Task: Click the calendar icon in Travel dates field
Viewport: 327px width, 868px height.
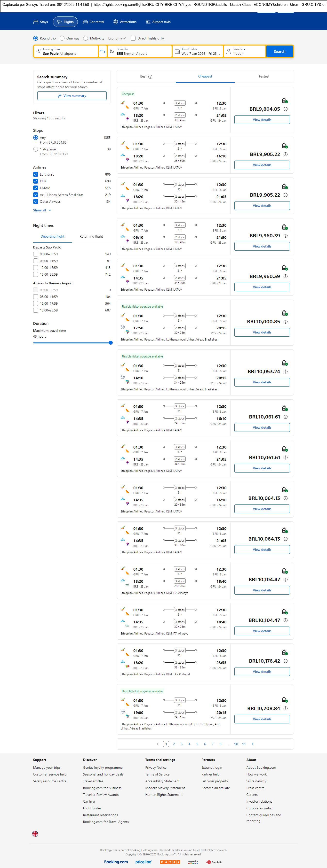Action: coord(177,52)
